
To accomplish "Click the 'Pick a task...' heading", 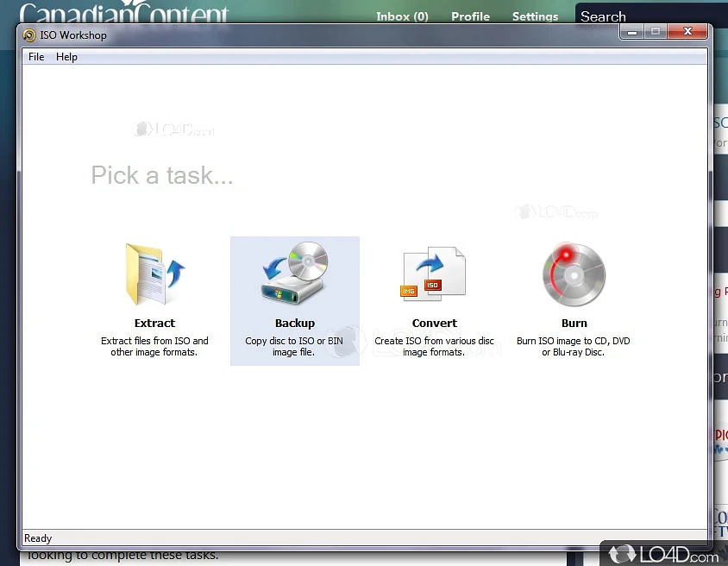I will click(x=162, y=175).
